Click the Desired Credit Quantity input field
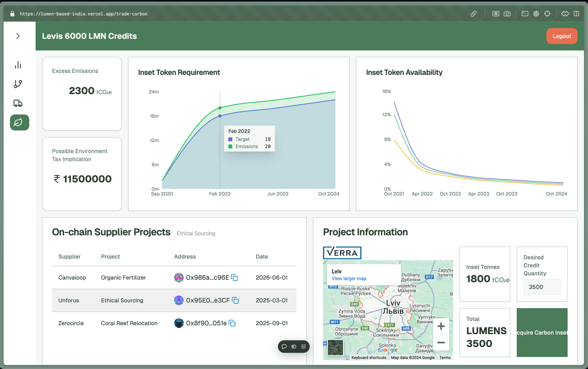Image resolution: width=588 pixels, height=369 pixels. tap(542, 287)
